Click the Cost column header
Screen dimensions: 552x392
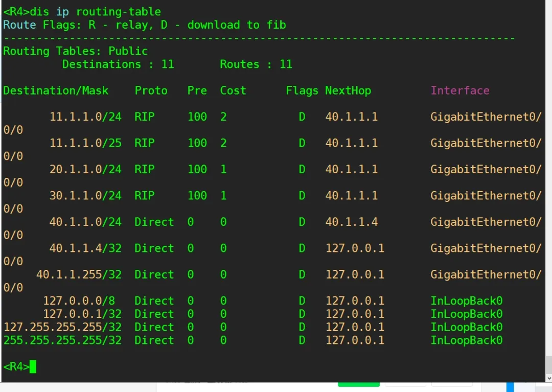point(233,90)
